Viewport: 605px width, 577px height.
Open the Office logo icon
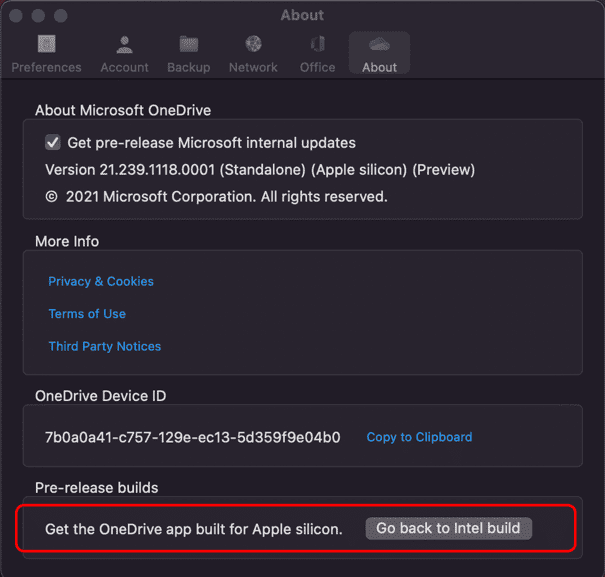(318, 44)
